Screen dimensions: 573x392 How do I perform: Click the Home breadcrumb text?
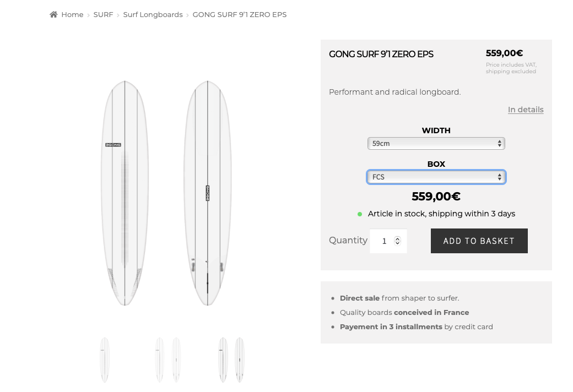click(72, 15)
